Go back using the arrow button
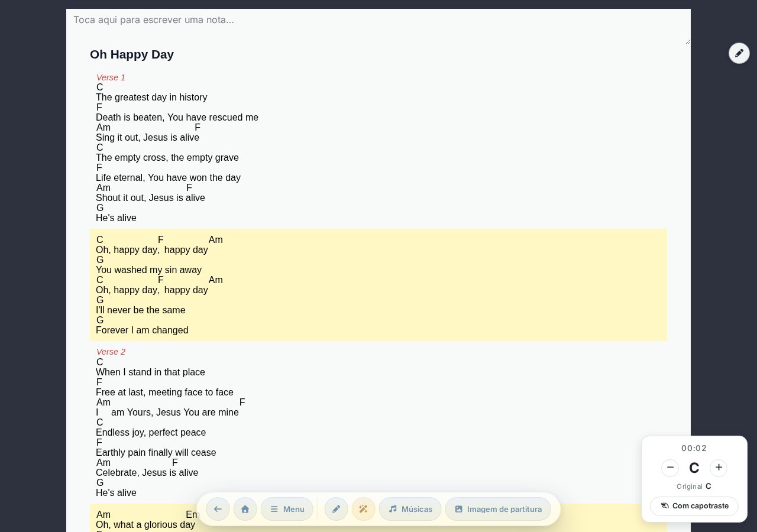The width and height of the screenshot is (757, 532). [218, 509]
